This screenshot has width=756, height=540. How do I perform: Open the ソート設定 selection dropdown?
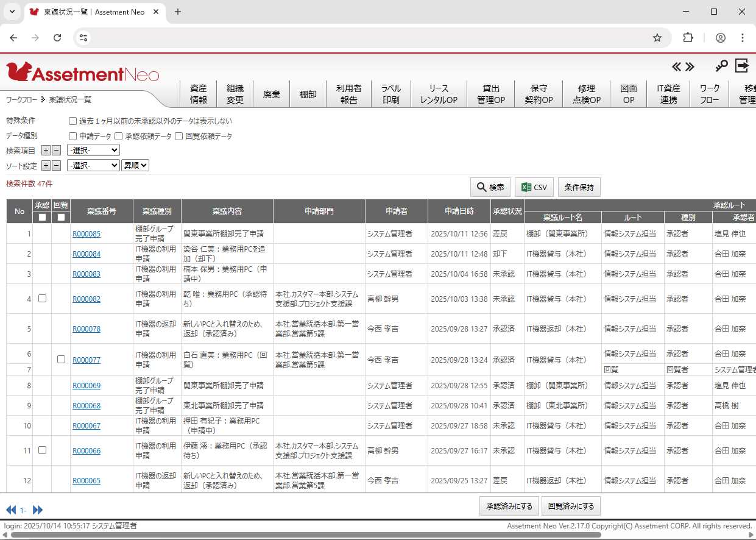(93, 165)
